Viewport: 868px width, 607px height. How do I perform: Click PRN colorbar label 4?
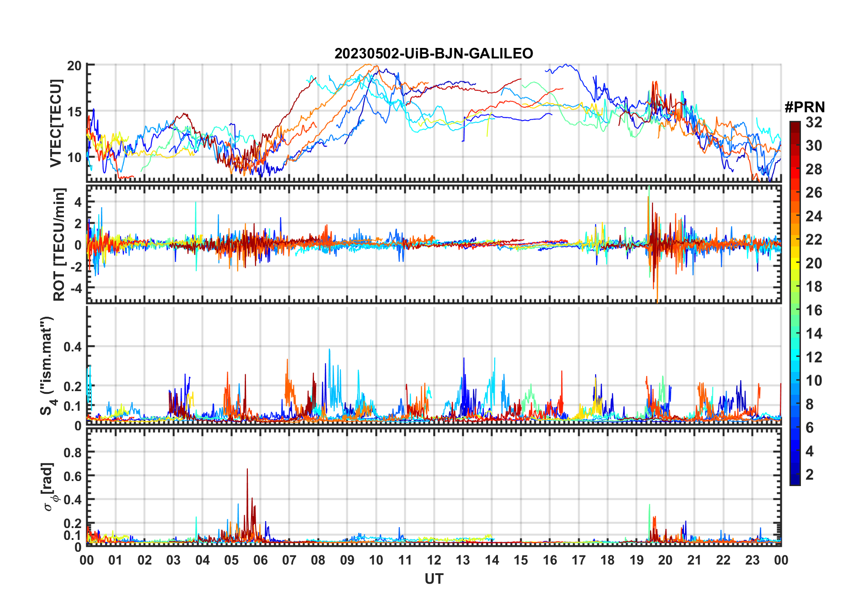(810, 451)
